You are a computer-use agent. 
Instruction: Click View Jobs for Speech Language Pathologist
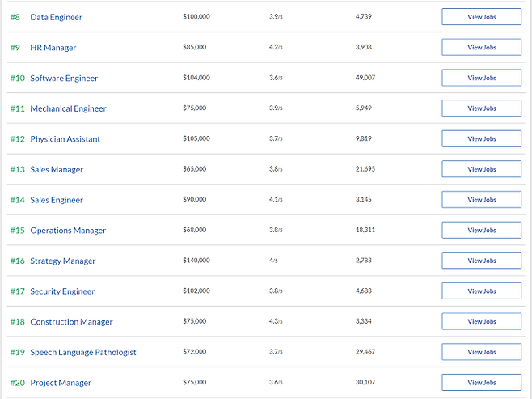pyautogui.click(x=481, y=352)
